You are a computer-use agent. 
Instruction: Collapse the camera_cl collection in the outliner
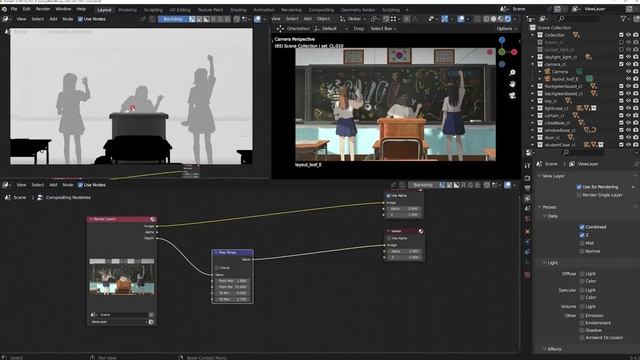(x=533, y=64)
